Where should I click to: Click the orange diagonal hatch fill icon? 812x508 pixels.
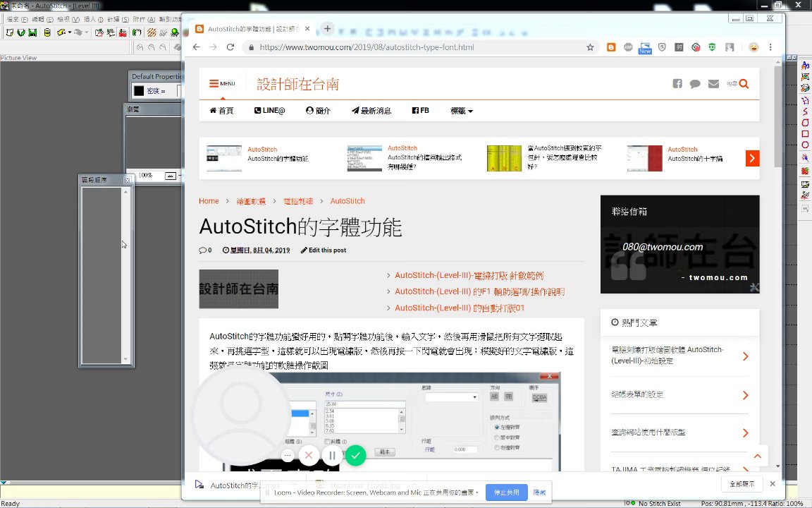(x=152, y=32)
